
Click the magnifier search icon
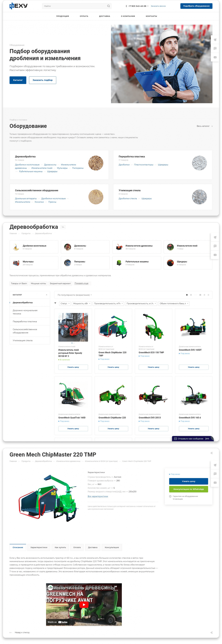108,6
